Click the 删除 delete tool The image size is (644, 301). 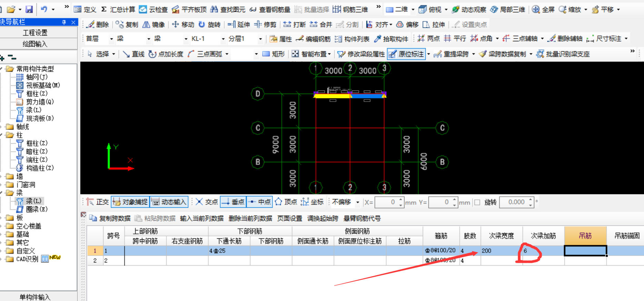click(x=98, y=24)
